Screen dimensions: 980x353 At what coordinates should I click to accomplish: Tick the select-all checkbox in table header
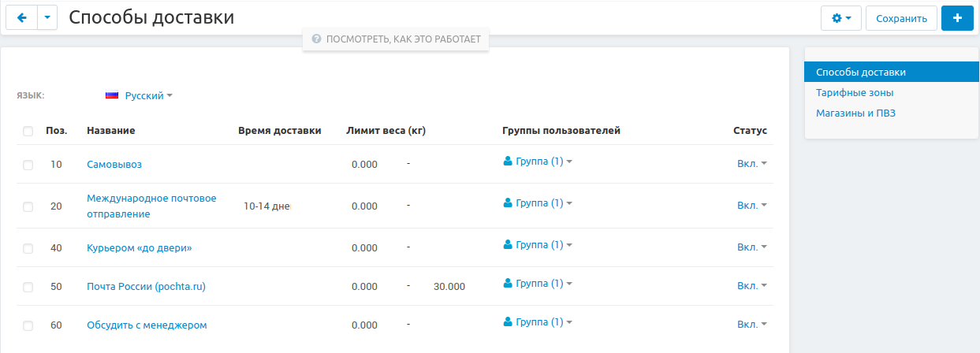pyautogui.click(x=28, y=131)
